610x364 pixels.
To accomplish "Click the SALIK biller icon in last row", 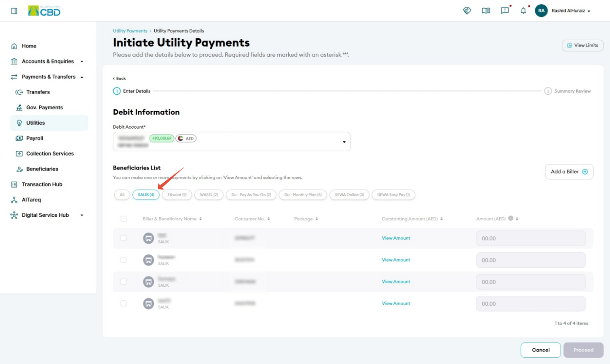I will pos(148,304).
